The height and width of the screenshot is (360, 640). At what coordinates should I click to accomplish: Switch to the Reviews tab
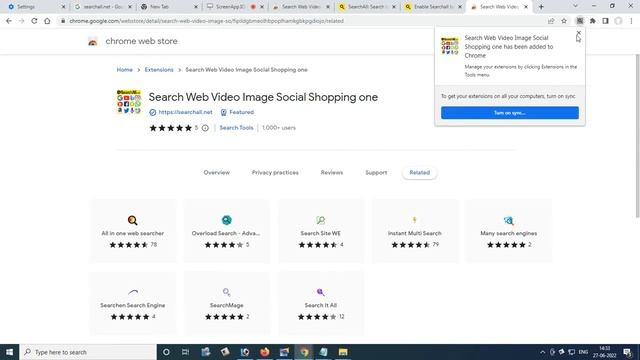coord(332,173)
